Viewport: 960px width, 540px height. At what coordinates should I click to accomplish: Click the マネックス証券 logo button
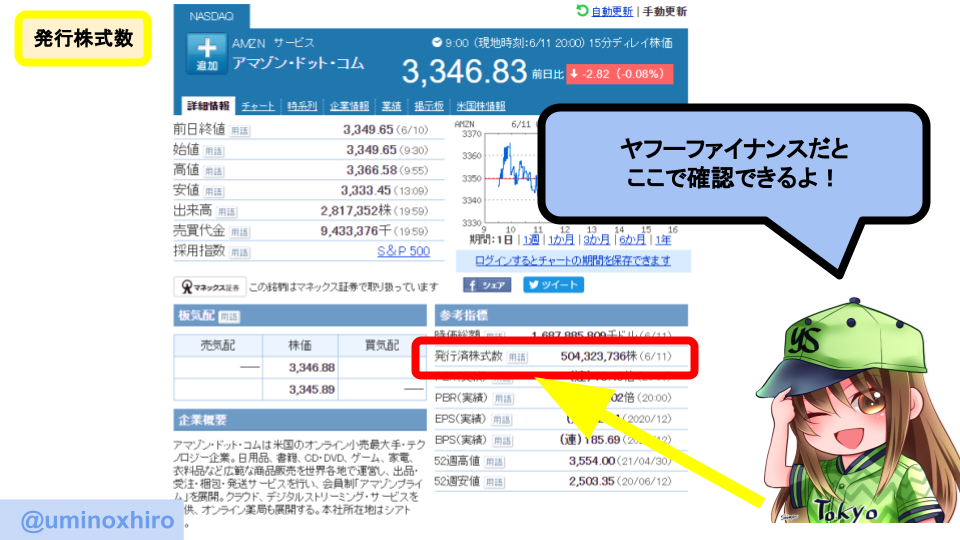(x=210, y=287)
